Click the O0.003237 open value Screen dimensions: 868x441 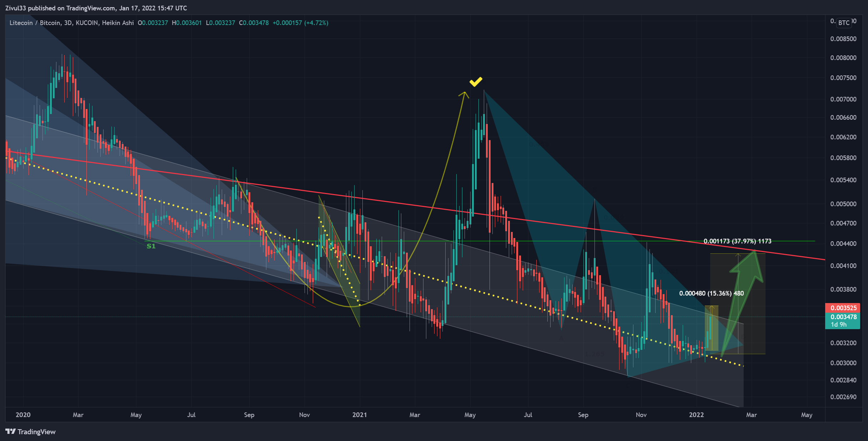coord(153,23)
